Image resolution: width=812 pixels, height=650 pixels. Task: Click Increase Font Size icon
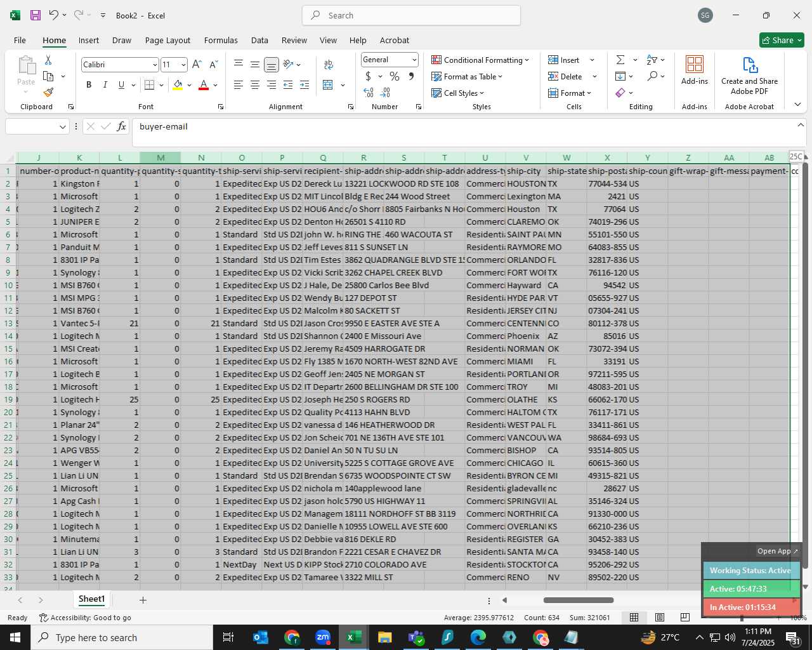197,64
